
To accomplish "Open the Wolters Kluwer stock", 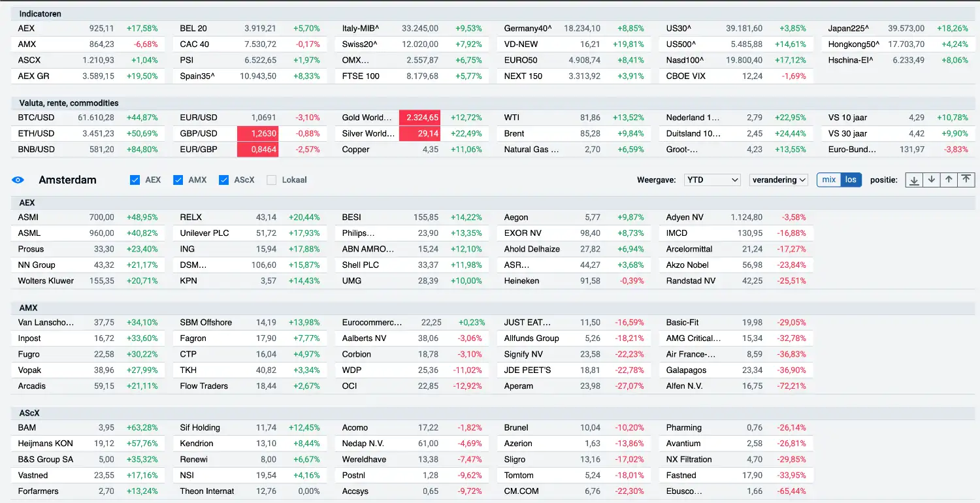I will pyautogui.click(x=46, y=281).
